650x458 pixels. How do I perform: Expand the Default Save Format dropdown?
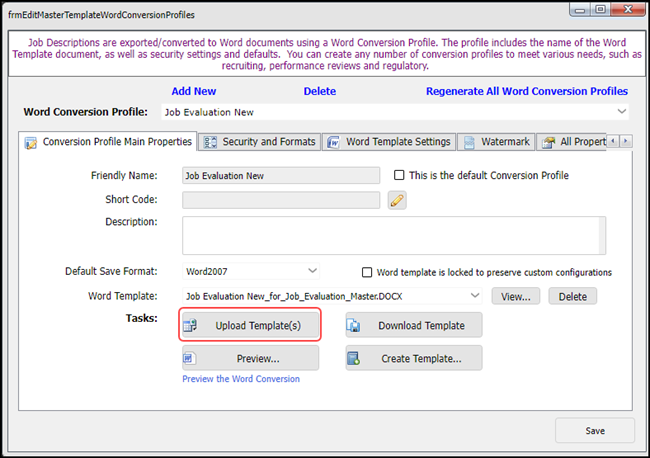tap(313, 271)
